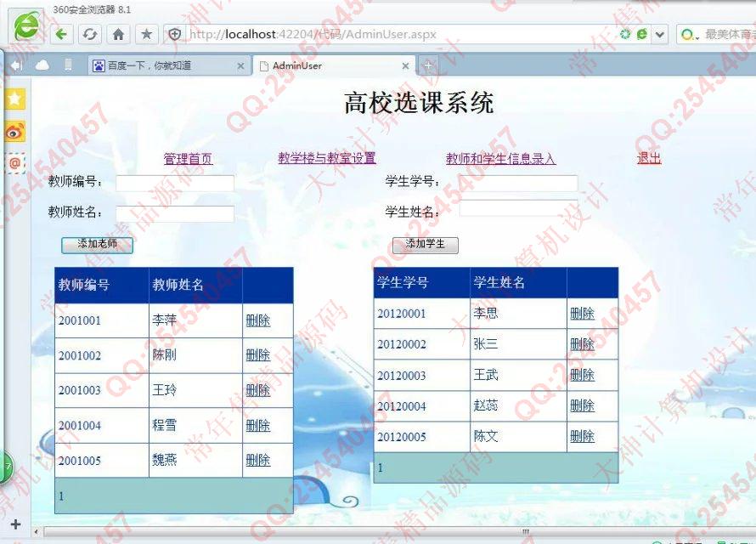Click the 退出 logout link
756x544 pixels.
649,158
